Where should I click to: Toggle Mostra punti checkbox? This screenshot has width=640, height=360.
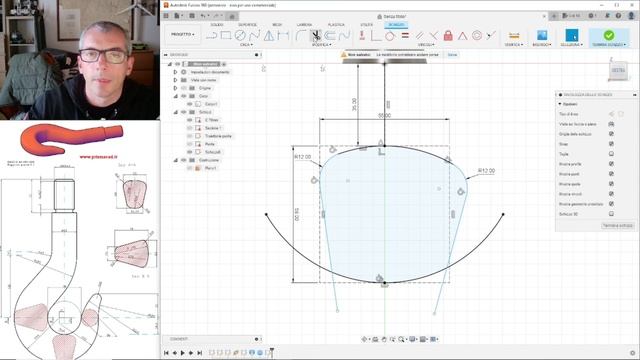(611, 174)
